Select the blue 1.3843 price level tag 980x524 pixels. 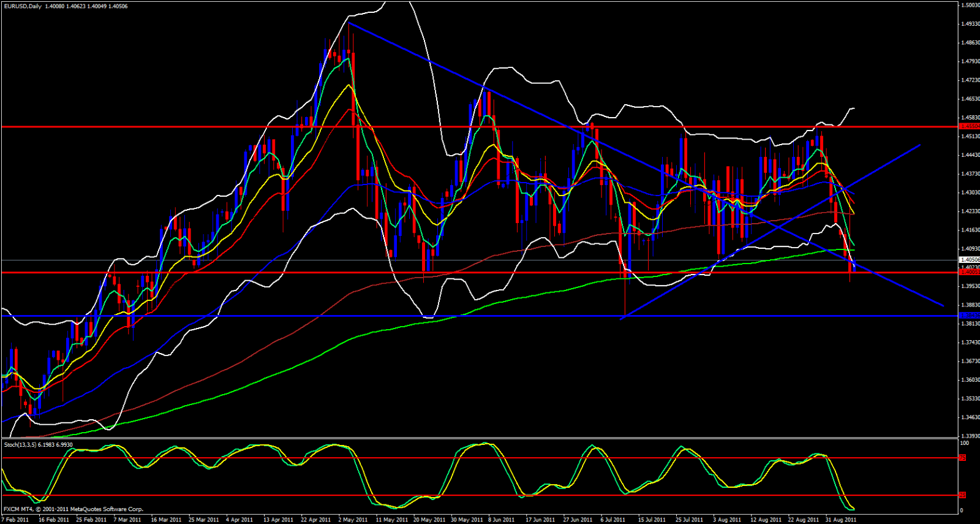969,316
